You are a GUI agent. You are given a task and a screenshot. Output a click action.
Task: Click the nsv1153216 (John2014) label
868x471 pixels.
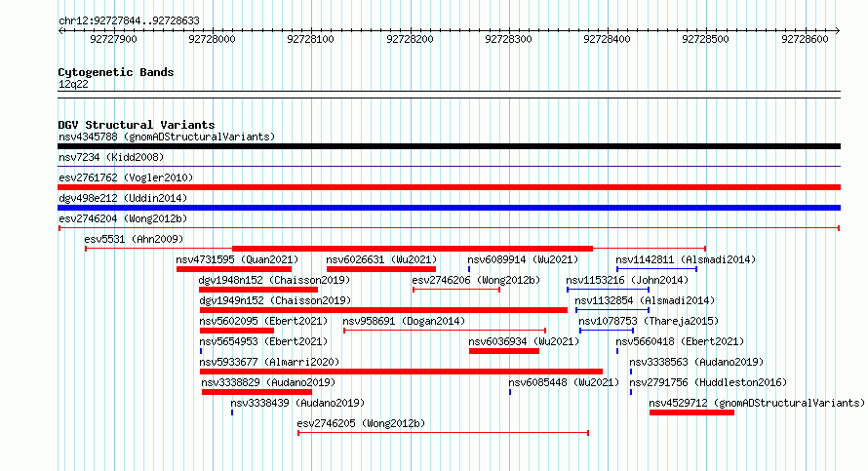627,280
